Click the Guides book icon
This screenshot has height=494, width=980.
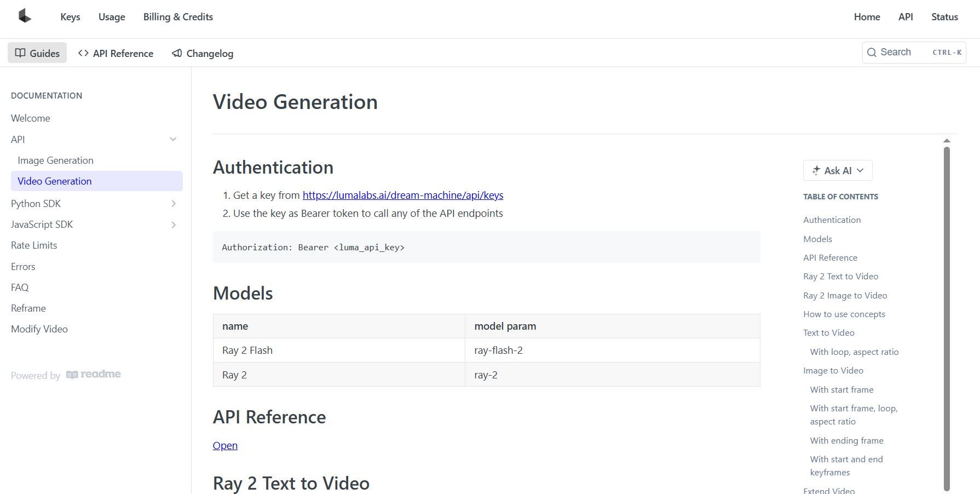[20, 53]
